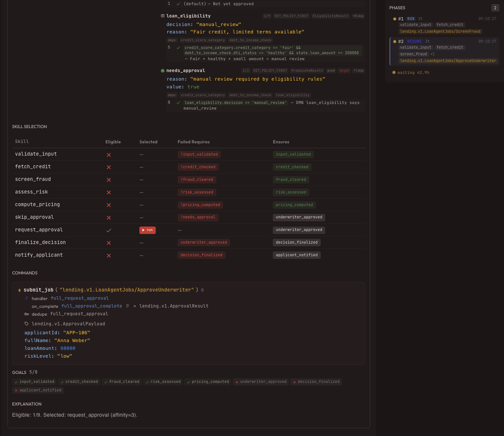
Task: Click the dedupe link icon beside full_request_approval
Action: (x=26, y=314)
